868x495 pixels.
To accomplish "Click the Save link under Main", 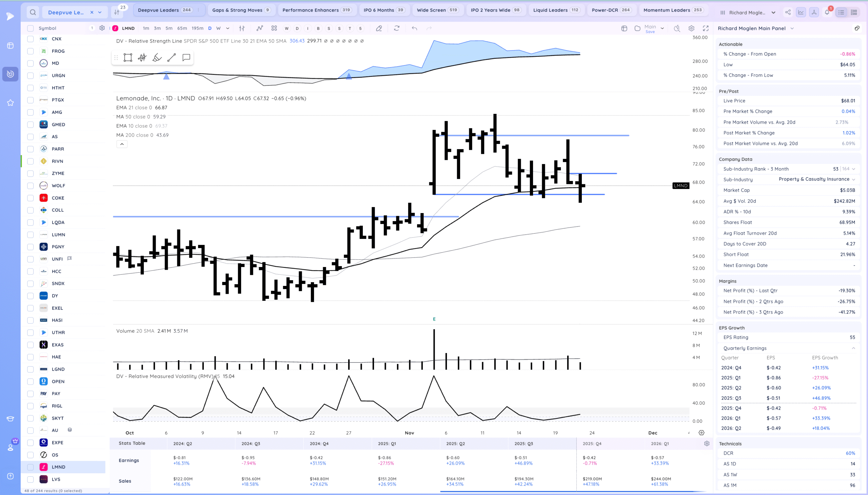I will pyautogui.click(x=650, y=32).
